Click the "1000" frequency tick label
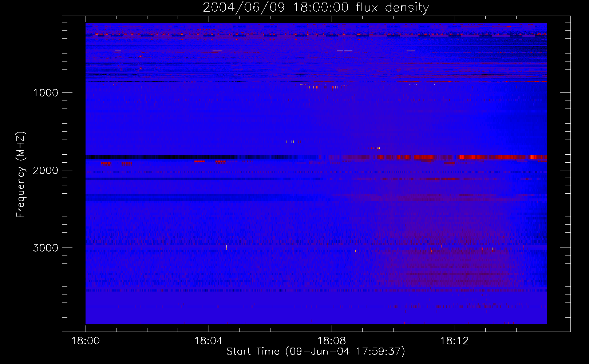The height and width of the screenshot is (364, 589). click(46, 93)
